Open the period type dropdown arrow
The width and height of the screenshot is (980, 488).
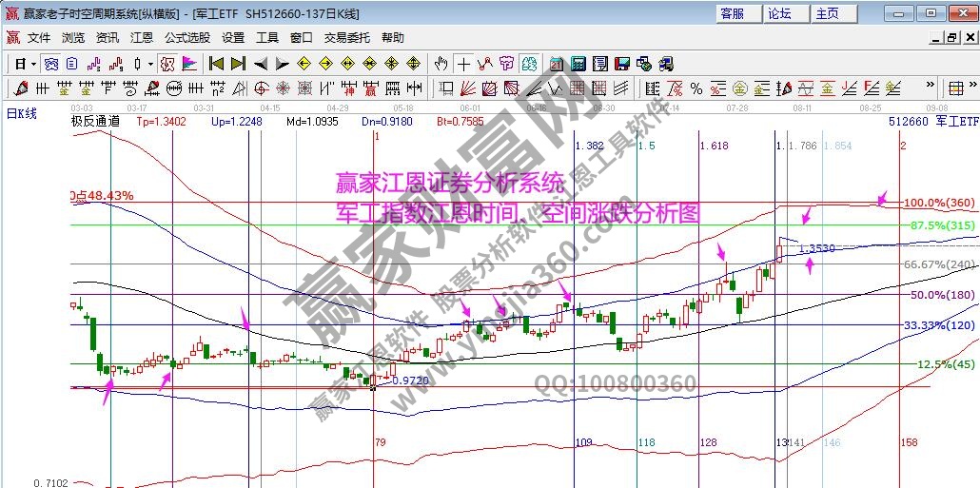click(x=33, y=64)
